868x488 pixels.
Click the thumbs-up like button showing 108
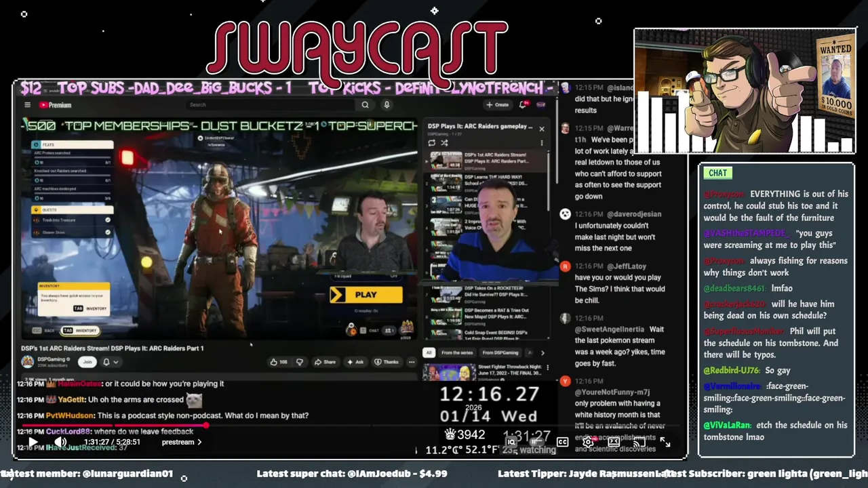coord(279,362)
